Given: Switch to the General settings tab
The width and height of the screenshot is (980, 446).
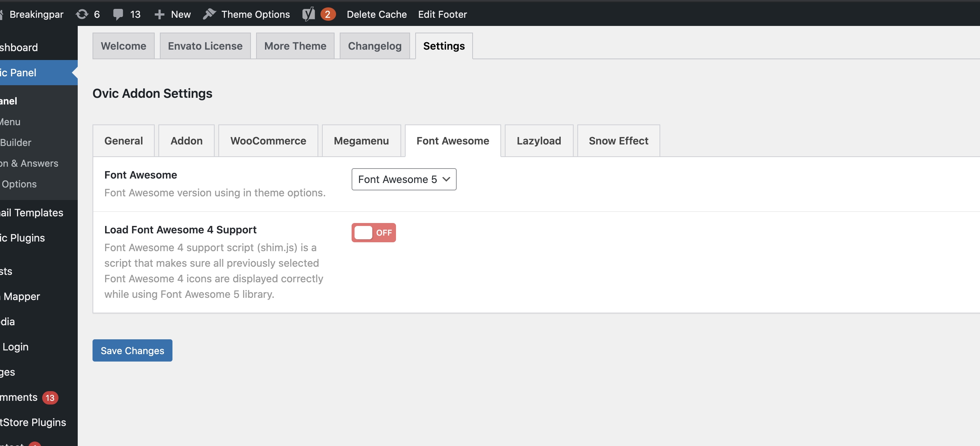Looking at the screenshot, I should [x=124, y=140].
